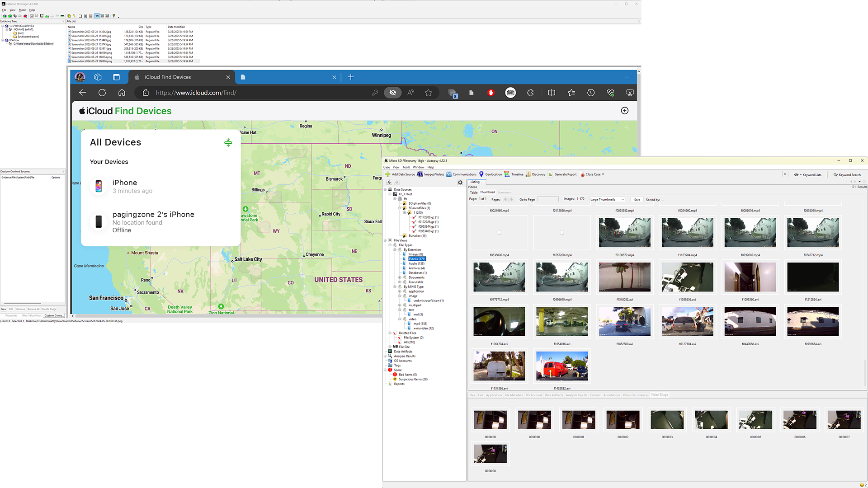Open browser split screen view
This screenshot has width=868, height=488.
tap(552, 93)
